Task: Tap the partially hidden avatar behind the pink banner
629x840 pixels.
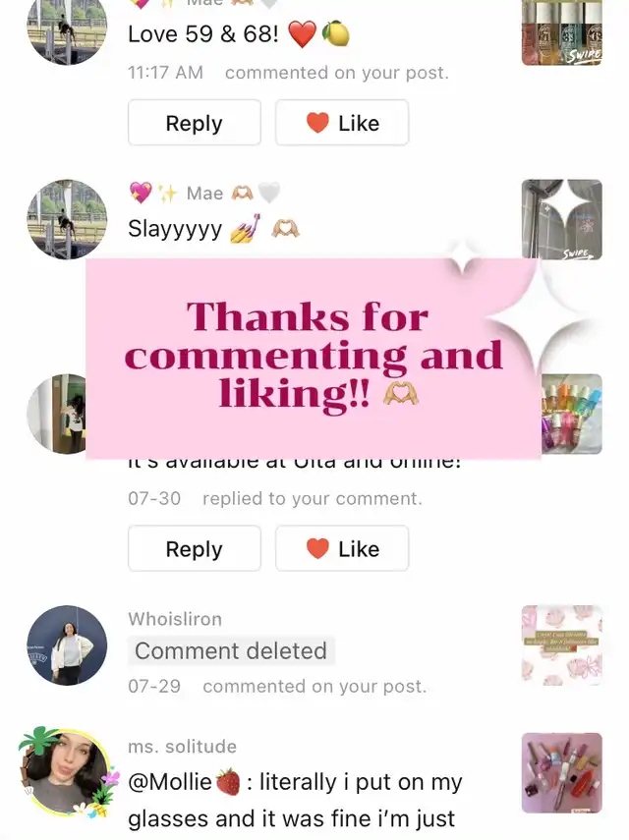Action: tap(57, 414)
